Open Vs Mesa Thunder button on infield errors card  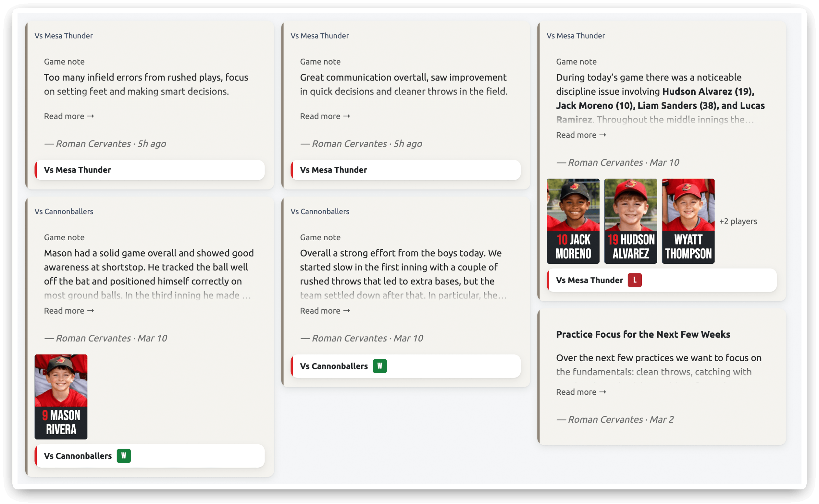[x=150, y=170]
